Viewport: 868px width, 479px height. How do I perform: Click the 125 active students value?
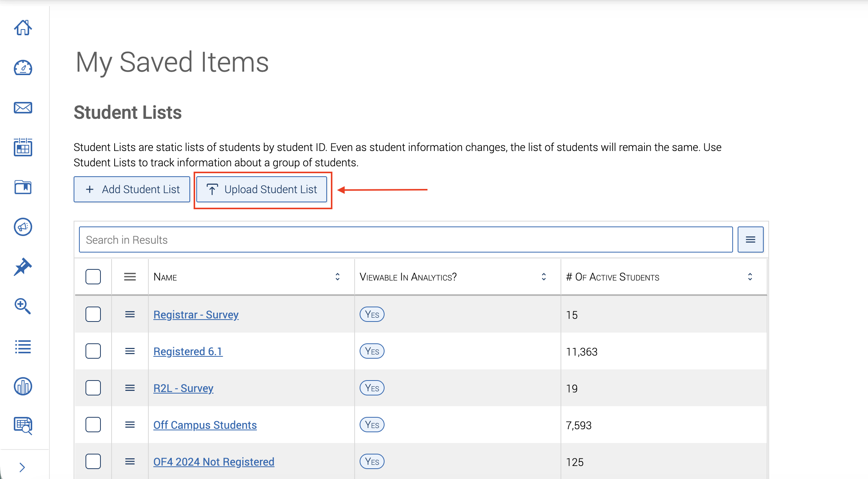tap(575, 462)
